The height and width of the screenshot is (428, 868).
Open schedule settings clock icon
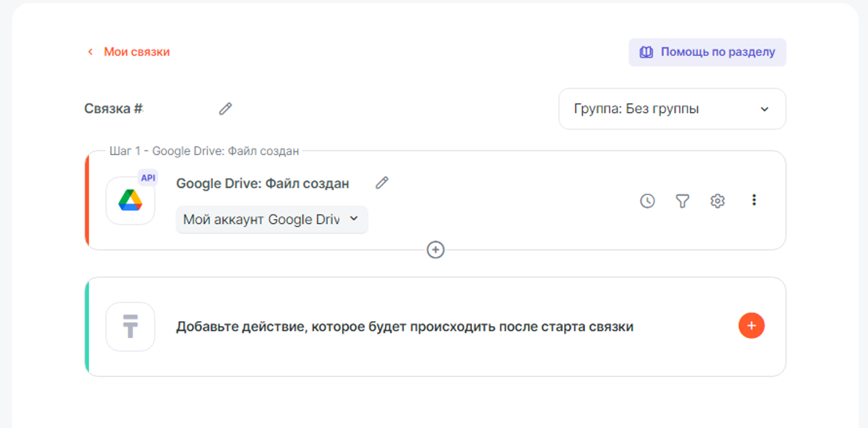click(x=647, y=200)
